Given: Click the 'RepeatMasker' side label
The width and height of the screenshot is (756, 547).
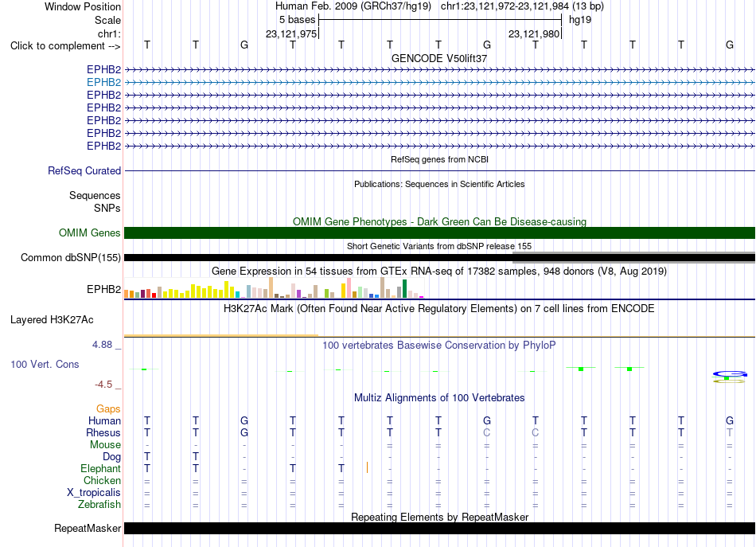Looking at the screenshot, I should click(x=88, y=529).
